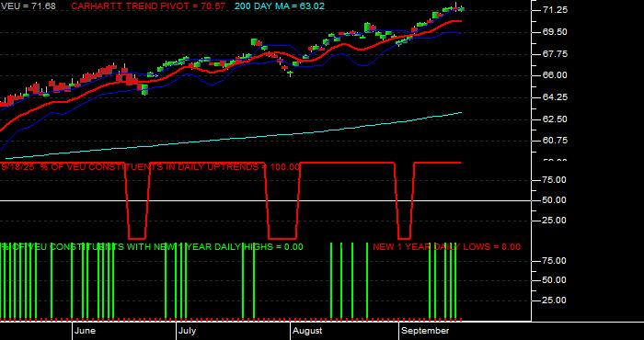Click the NEW 1 YEAR DAILY HIGHS = 0.00 label

point(152,247)
